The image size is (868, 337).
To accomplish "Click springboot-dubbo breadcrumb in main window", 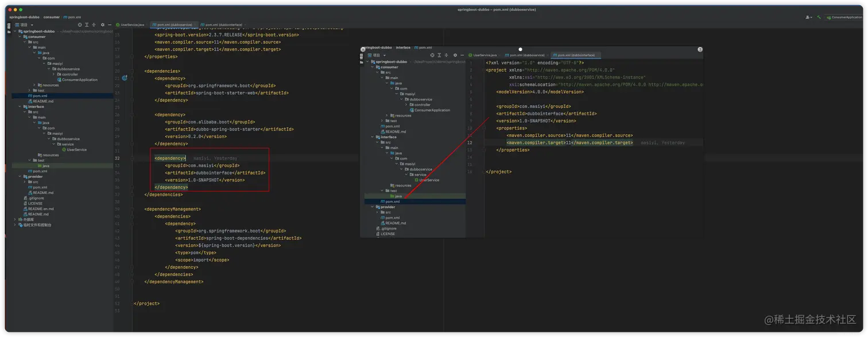I will [24, 17].
